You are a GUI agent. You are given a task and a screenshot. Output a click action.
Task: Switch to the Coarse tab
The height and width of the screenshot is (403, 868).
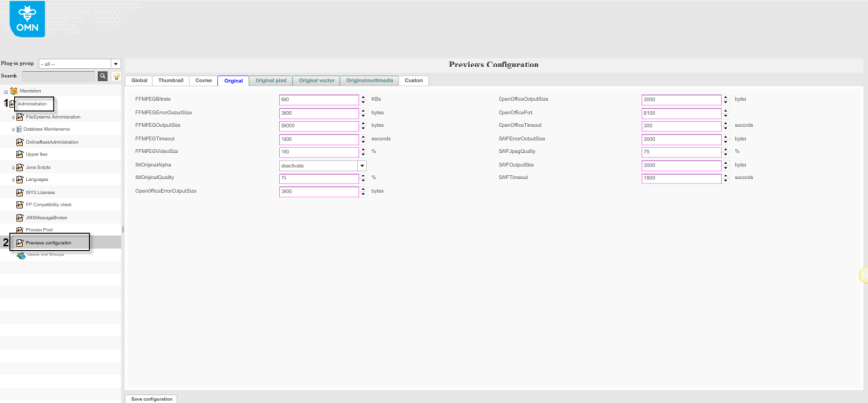203,81
